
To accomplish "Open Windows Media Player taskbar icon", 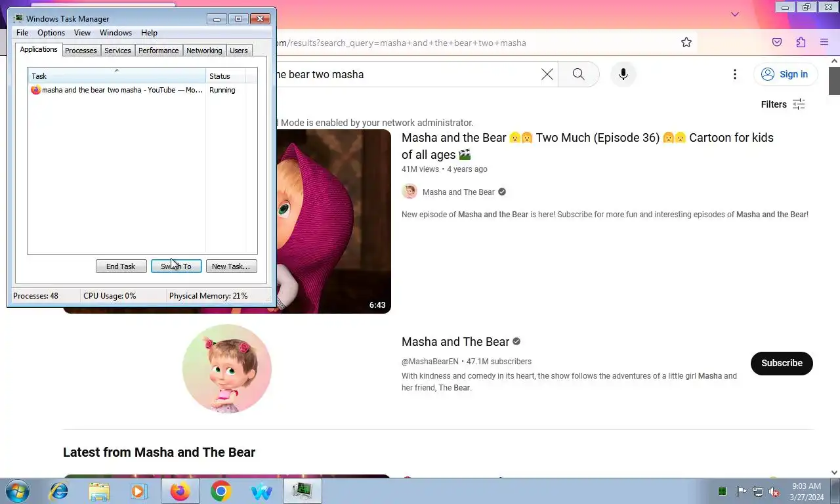I will [139, 491].
